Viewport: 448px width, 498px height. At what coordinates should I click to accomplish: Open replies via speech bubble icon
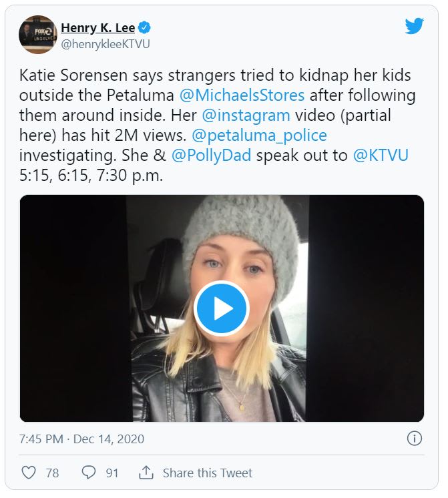[x=88, y=473]
